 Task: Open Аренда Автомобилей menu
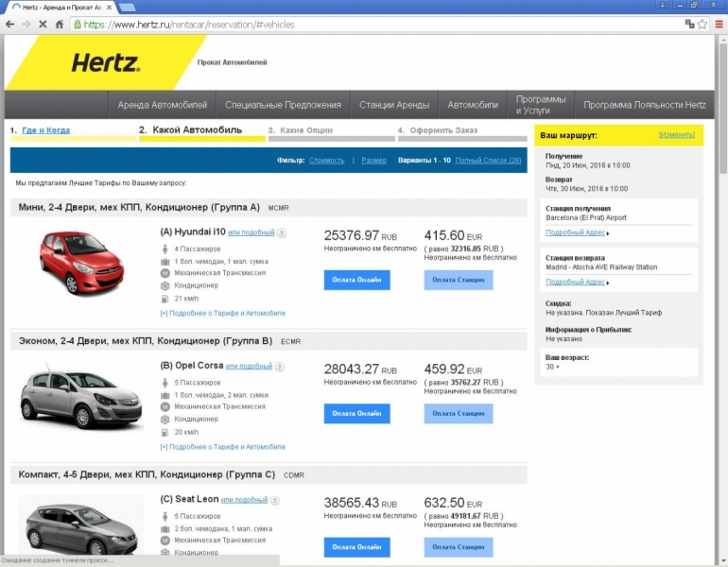pos(162,105)
